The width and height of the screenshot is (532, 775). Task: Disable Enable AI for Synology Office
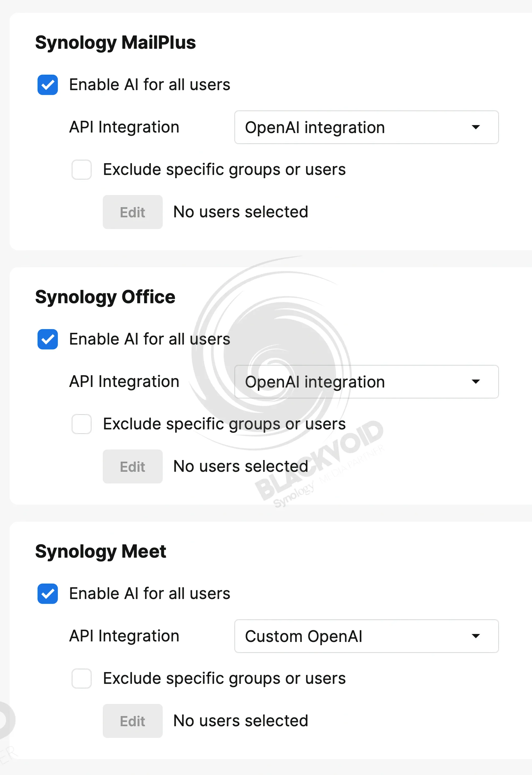(x=48, y=339)
